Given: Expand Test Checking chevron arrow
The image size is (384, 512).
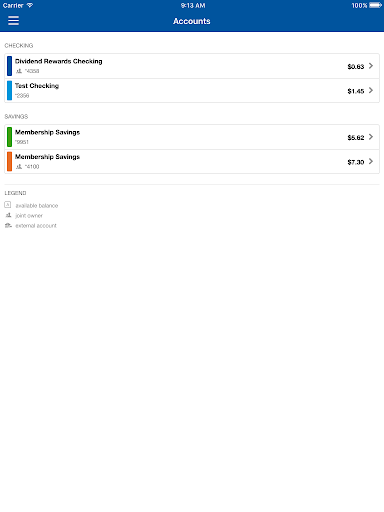Looking at the screenshot, I should coord(371,90).
